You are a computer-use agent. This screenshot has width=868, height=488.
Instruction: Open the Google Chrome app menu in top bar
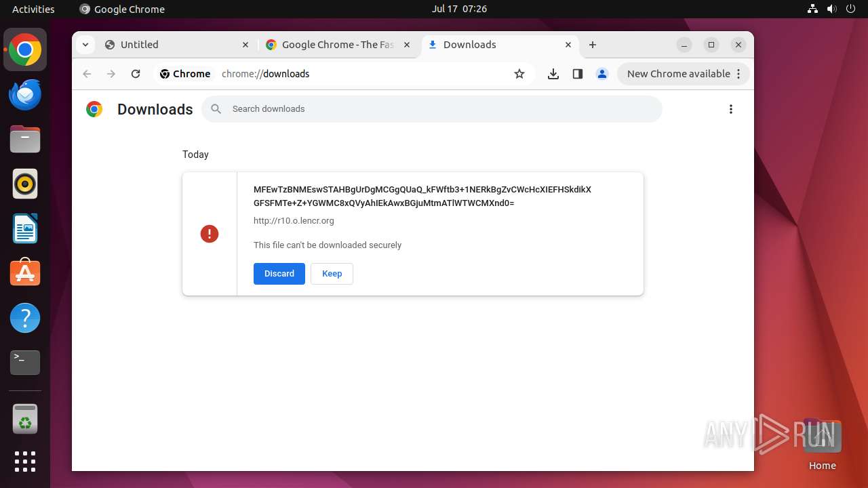click(122, 9)
